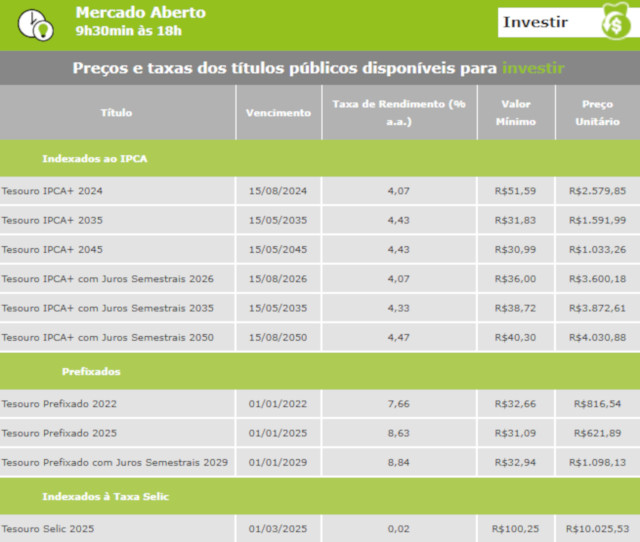640x542 pixels.
Task: Select the Tesouro Prefixado 2025 title
Action: tap(59, 433)
